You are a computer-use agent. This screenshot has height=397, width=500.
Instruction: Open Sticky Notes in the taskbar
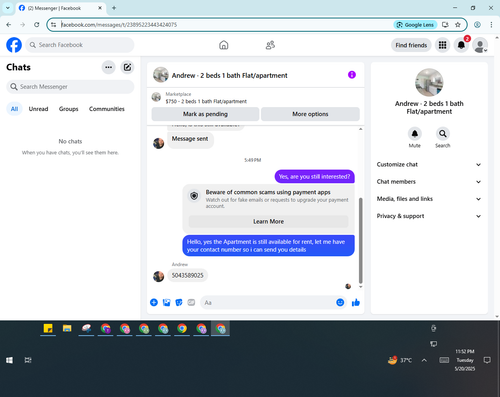point(48,329)
